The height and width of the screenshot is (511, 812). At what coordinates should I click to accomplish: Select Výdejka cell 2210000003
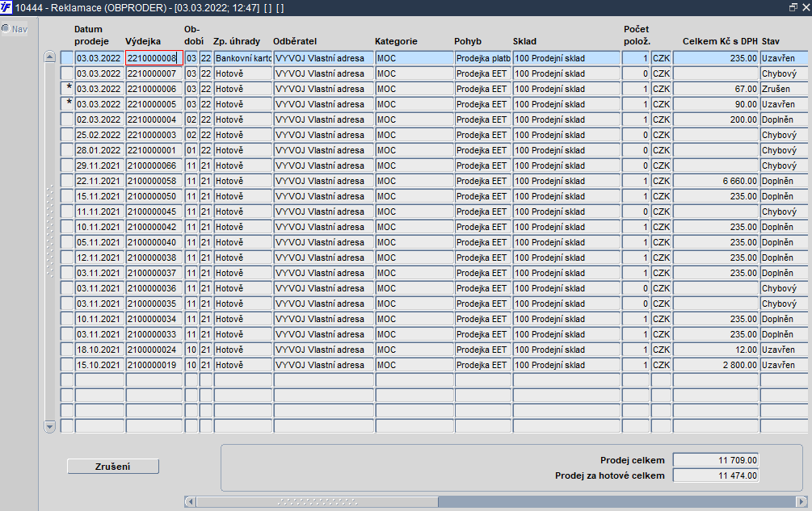pyautogui.click(x=154, y=135)
